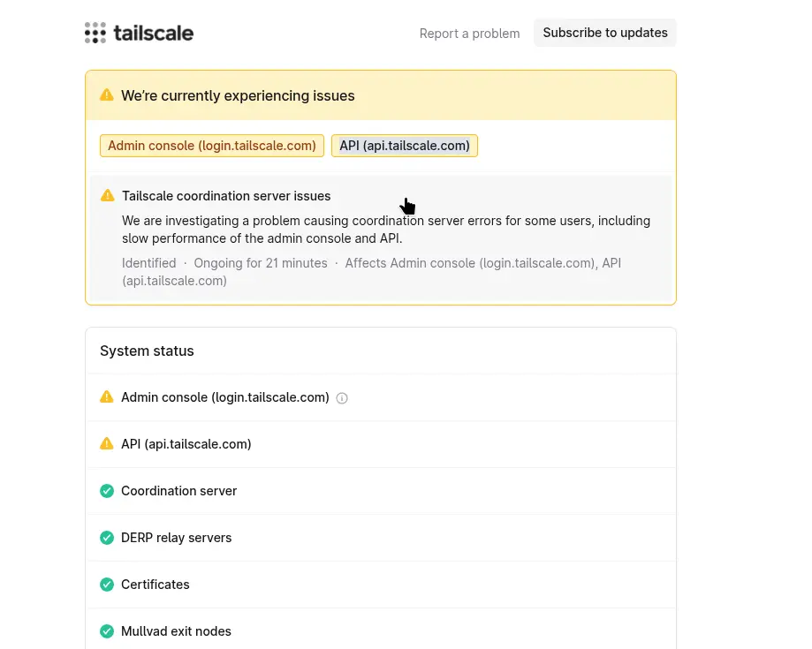Click the Tailscale logo
The image size is (812, 649).
click(x=138, y=33)
